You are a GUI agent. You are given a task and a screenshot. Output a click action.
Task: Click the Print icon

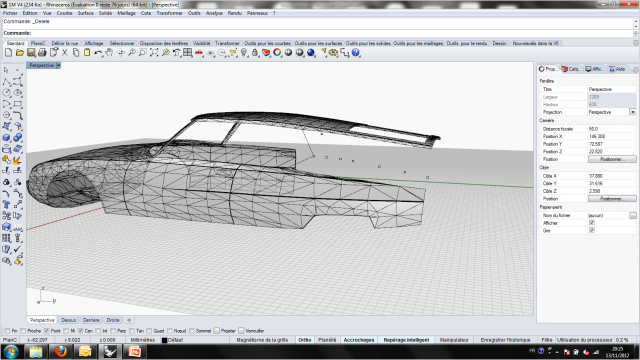click(x=42, y=53)
